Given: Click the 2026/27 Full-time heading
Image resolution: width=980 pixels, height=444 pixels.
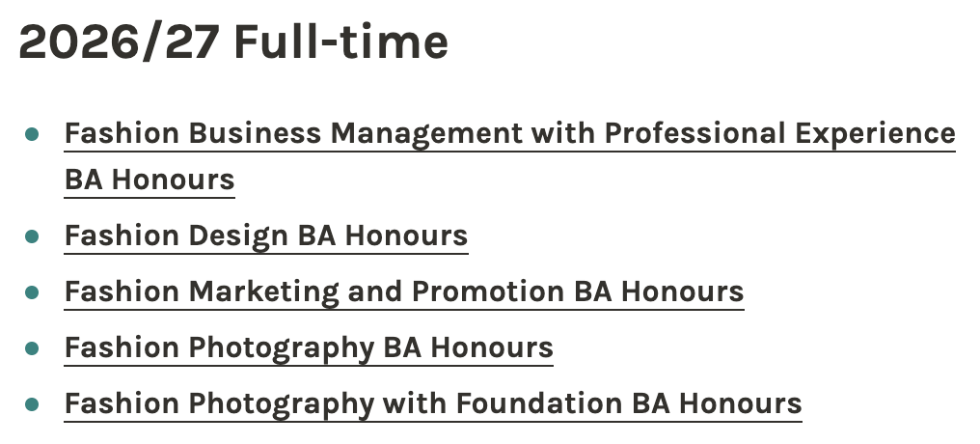Looking at the screenshot, I should click(233, 42).
